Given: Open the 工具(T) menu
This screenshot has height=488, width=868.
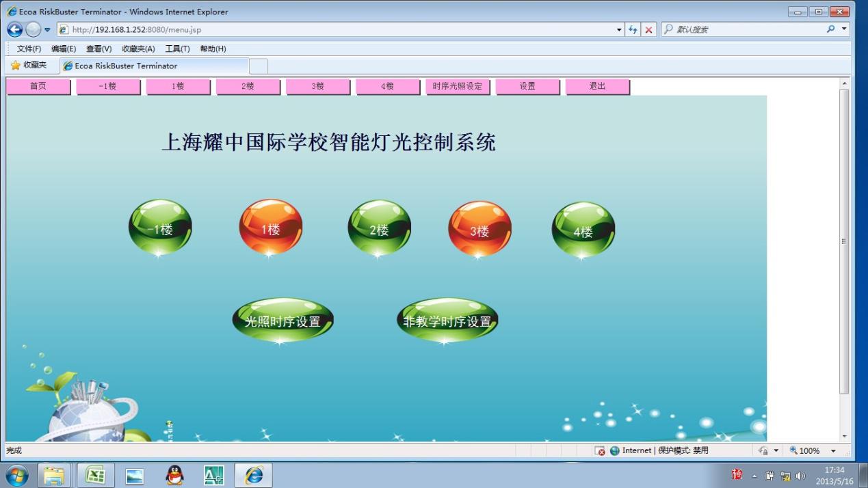Looking at the screenshot, I should click(x=177, y=49).
